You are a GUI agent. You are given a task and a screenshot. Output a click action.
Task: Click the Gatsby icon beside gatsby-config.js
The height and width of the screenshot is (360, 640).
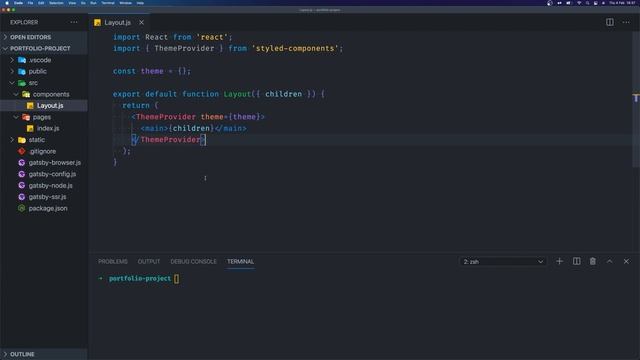22,174
